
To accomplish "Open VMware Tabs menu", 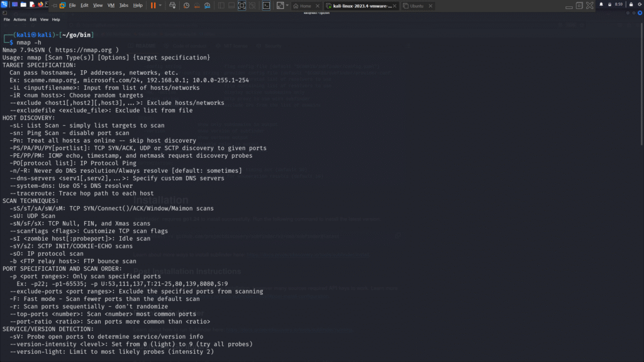I will point(124,6).
